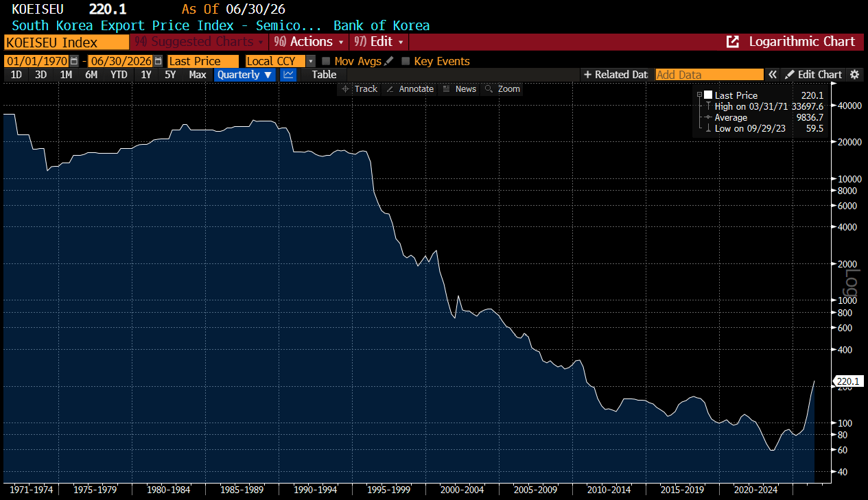868x500 pixels.
Task: Enable the Key Events checkbox
Action: [406, 61]
